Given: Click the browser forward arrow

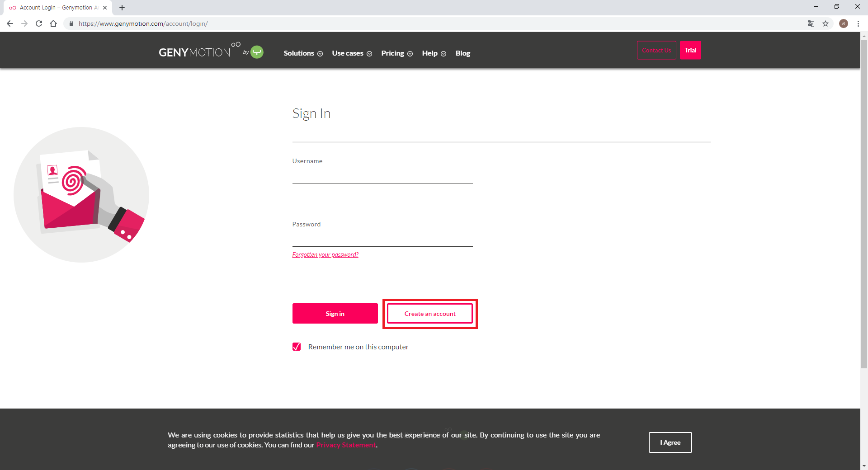Looking at the screenshot, I should click(24, 23).
